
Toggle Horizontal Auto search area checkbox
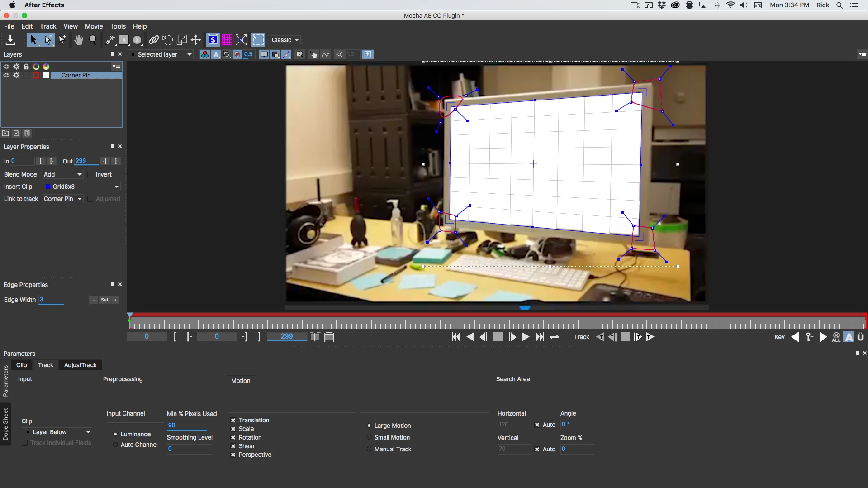(x=537, y=425)
